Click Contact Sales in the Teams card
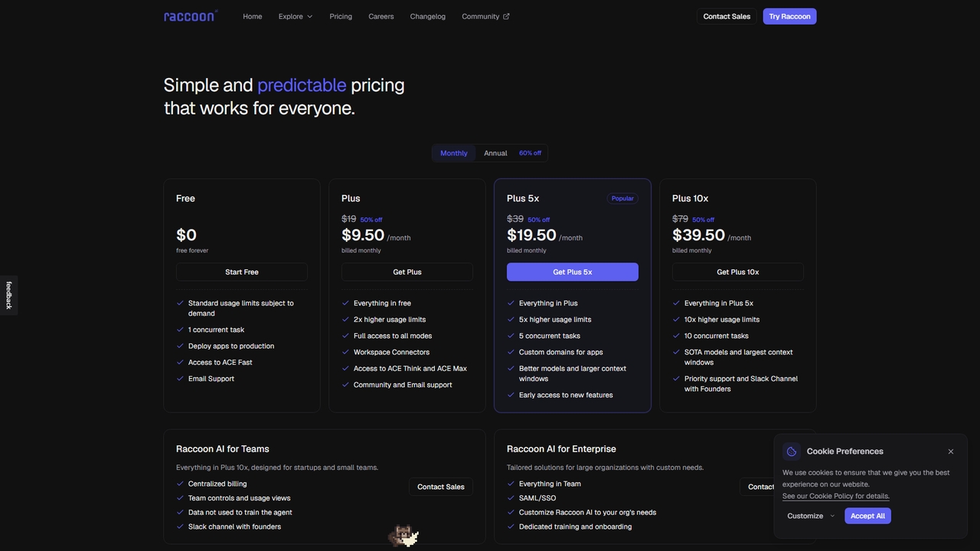This screenshot has width=980, height=551. pyautogui.click(x=441, y=487)
